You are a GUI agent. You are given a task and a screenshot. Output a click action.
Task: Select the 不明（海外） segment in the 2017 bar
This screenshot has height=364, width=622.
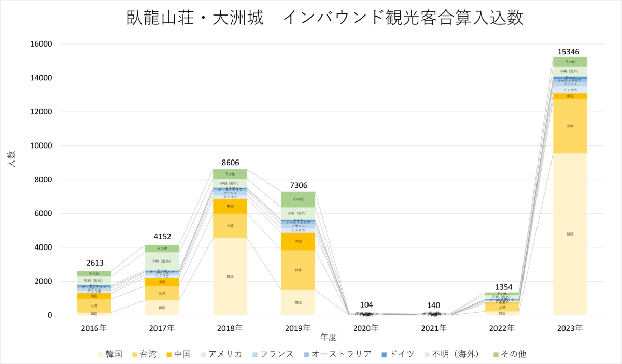pos(162,261)
